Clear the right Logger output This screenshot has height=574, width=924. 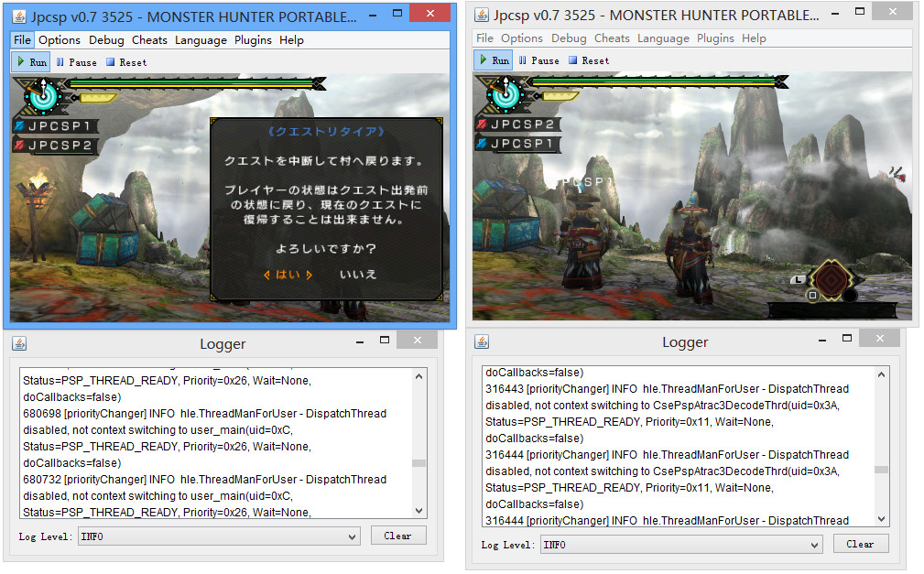tap(860, 544)
